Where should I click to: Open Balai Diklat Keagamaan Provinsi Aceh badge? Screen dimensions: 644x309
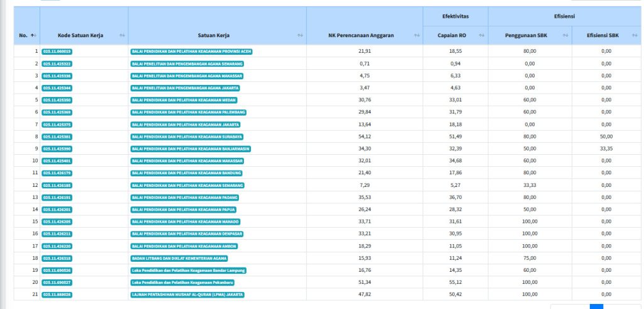(x=191, y=52)
